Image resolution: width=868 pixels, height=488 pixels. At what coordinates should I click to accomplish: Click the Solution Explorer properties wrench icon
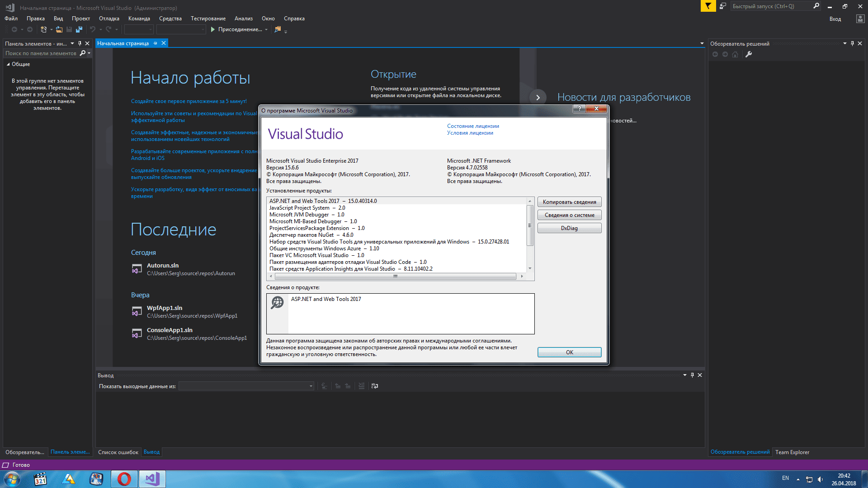tap(749, 54)
